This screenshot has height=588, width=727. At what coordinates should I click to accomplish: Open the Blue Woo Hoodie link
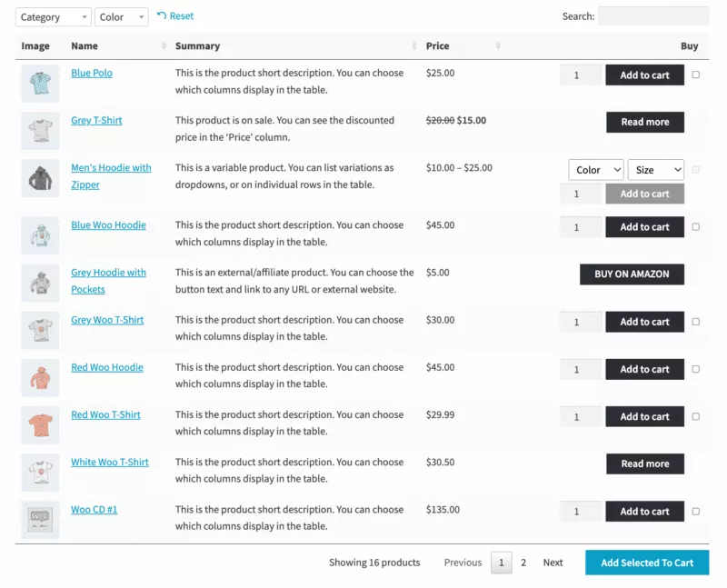108,225
